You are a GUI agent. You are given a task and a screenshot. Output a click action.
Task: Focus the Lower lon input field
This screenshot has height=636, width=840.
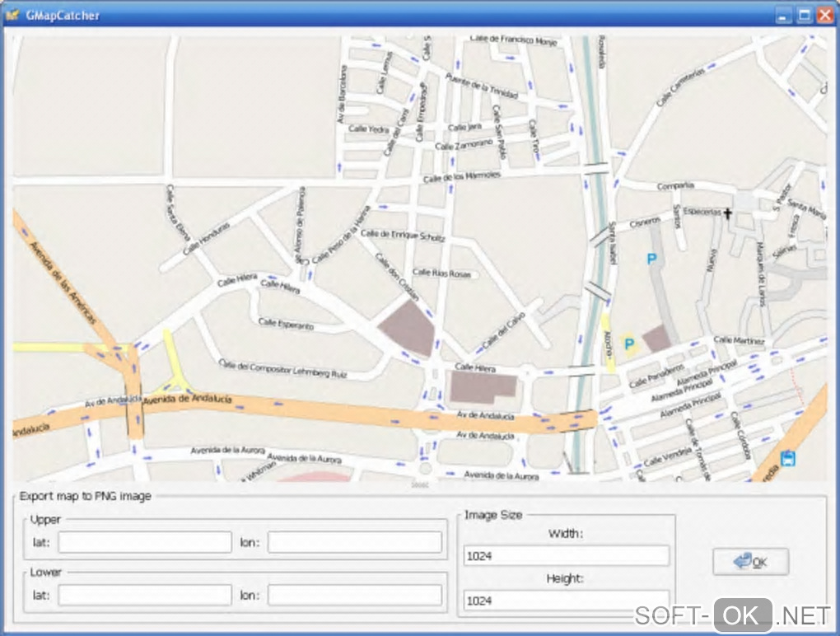click(355, 595)
